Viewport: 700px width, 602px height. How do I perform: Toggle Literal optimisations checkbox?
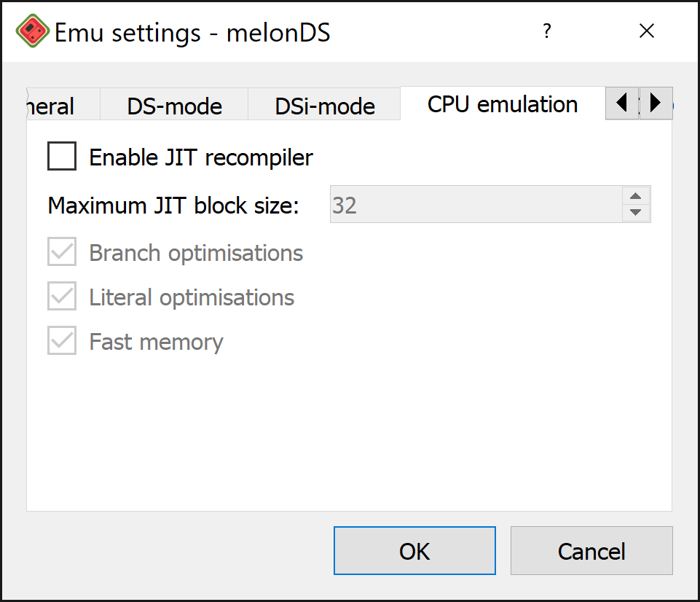[62, 296]
